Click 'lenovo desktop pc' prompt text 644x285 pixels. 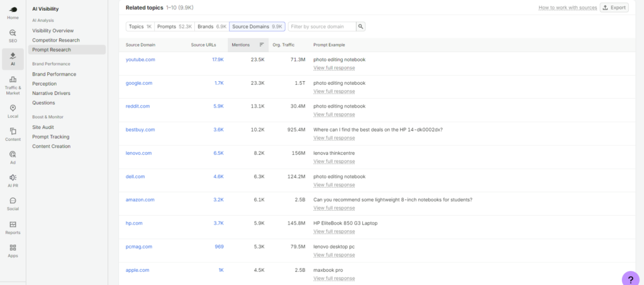point(334,247)
